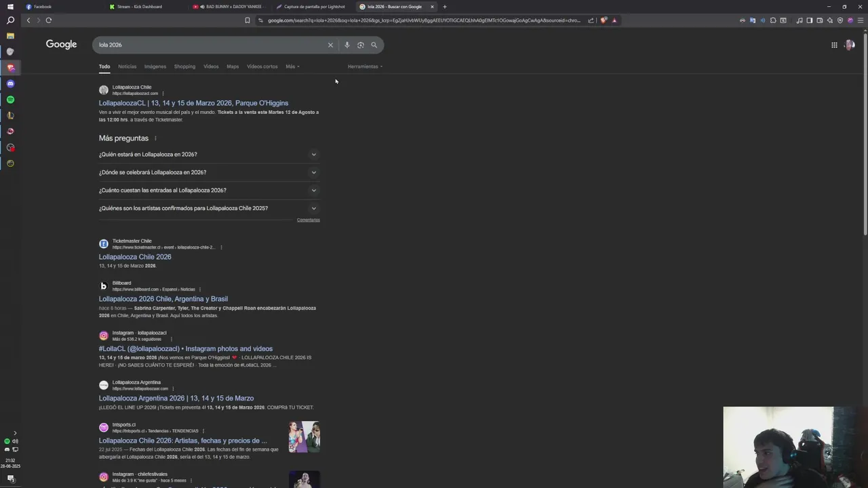Expand '¿Dónde se celebrará Lollapalooza en 2026?'
This screenshot has height=488, width=868.
[209, 172]
